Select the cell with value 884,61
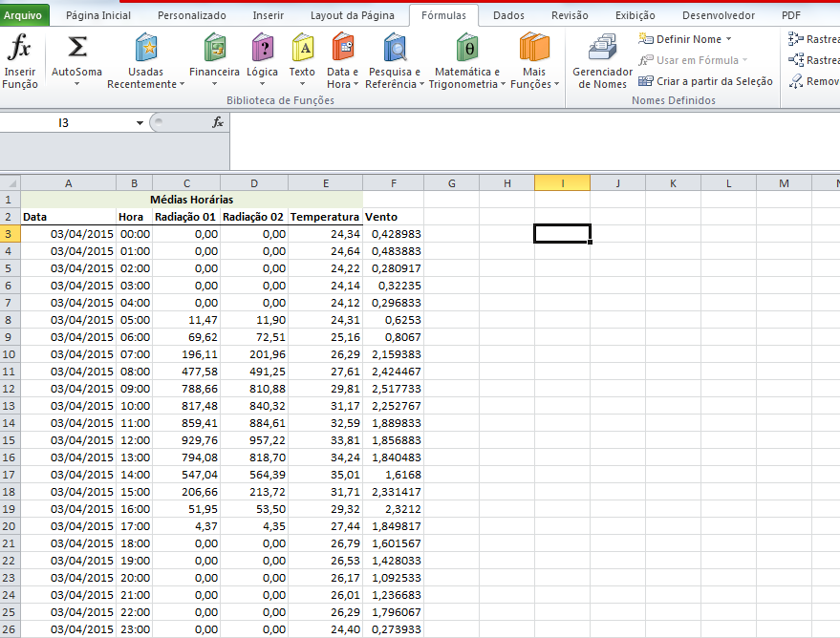Viewport: 840px width, 638px height. tap(254, 423)
